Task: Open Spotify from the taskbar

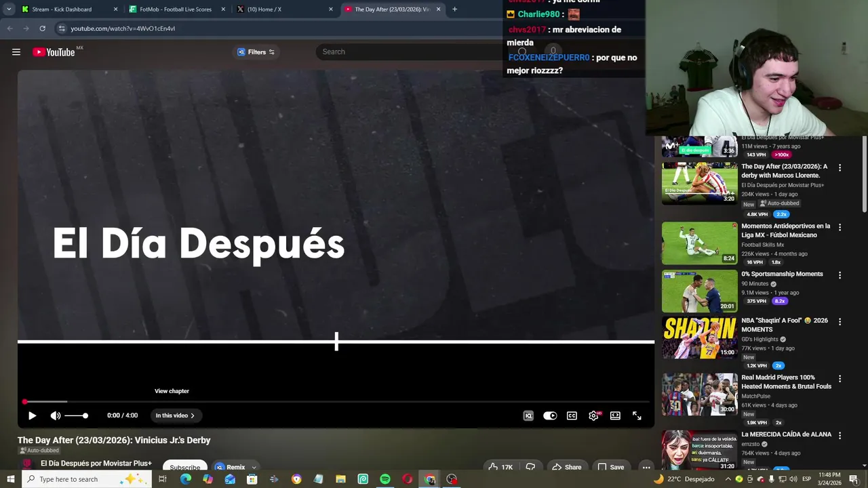Action: coord(385,479)
